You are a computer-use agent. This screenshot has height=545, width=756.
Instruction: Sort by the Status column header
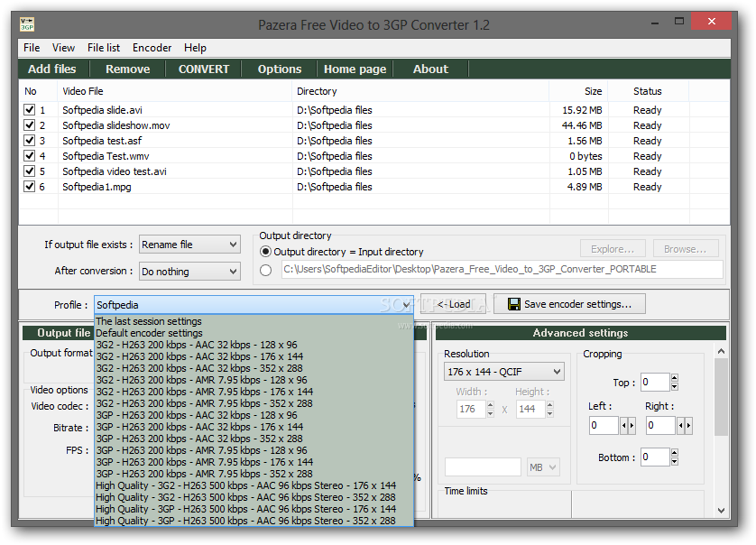[x=649, y=91]
